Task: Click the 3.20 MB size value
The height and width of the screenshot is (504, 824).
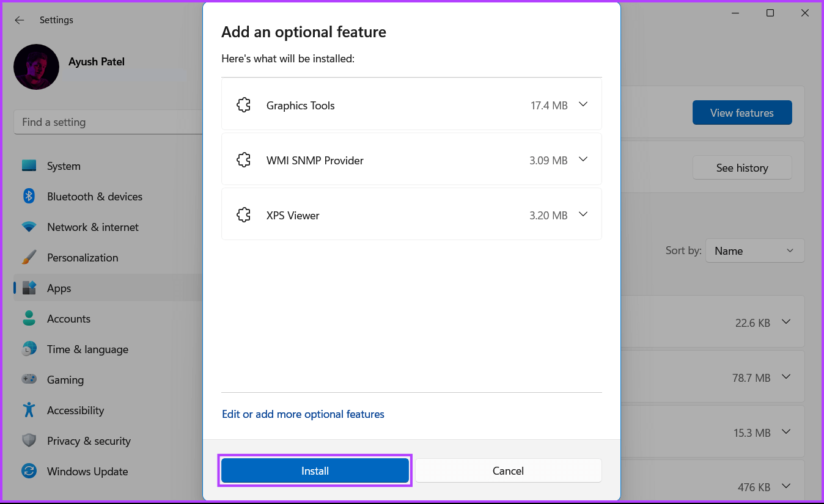Action: pyautogui.click(x=548, y=216)
